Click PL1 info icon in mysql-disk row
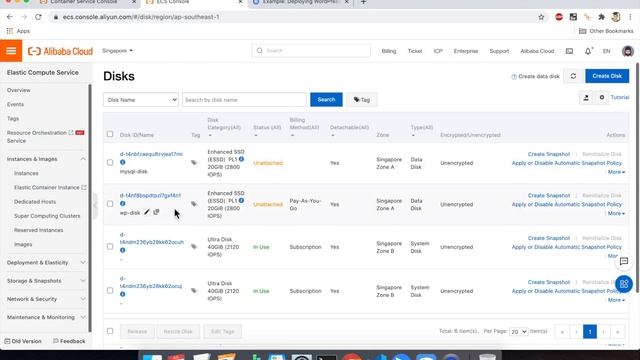Screen dimensions: 640x360 coord(242,159)
